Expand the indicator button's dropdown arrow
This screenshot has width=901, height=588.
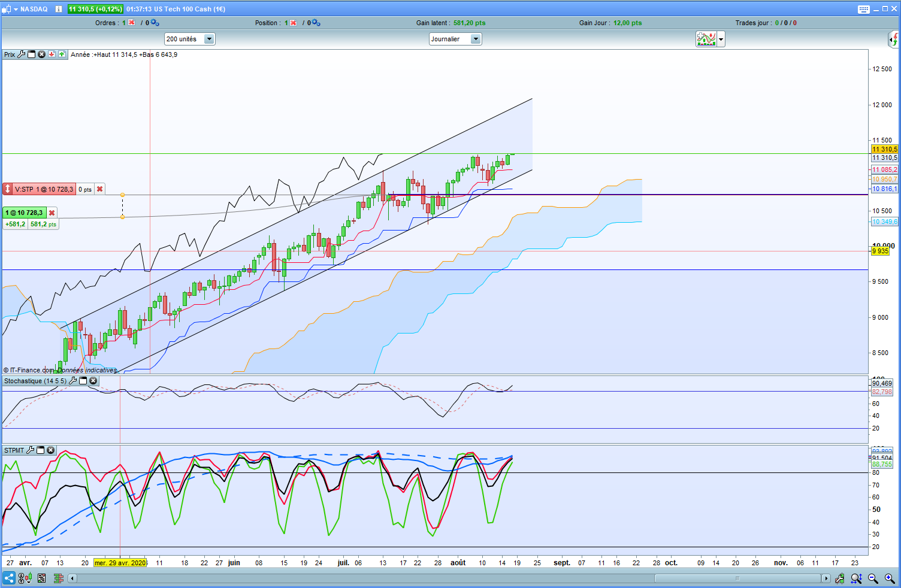721,40
